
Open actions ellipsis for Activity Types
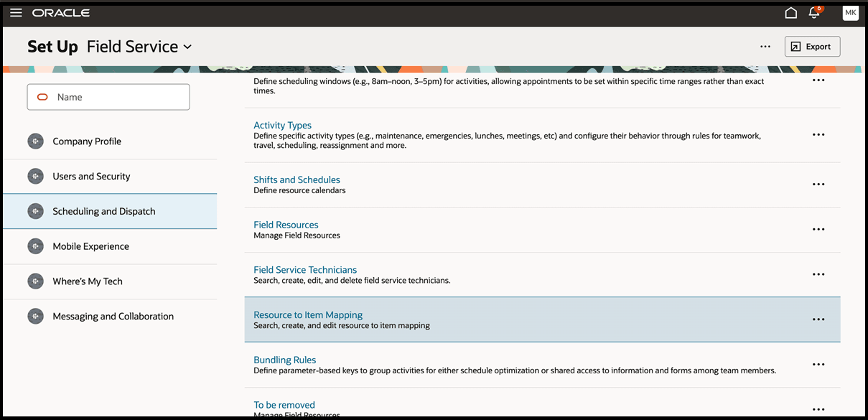pos(818,135)
